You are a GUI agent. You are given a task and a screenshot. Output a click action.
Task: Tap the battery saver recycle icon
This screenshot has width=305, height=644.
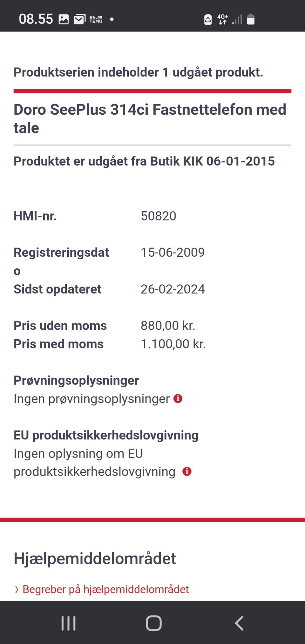tap(208, 19)
